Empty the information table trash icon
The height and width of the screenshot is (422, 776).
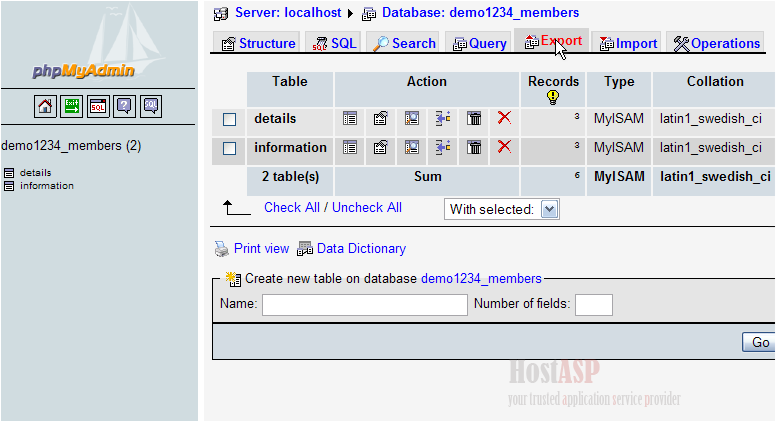474,147
